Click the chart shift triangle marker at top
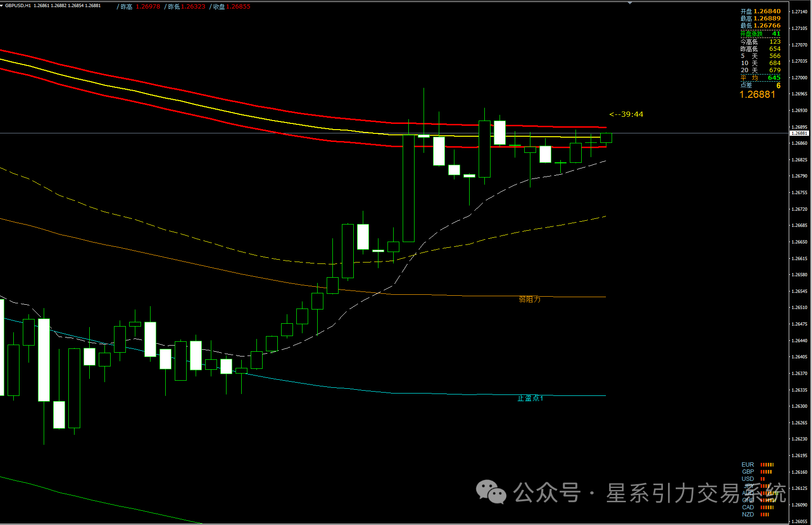 pos(630,3)
